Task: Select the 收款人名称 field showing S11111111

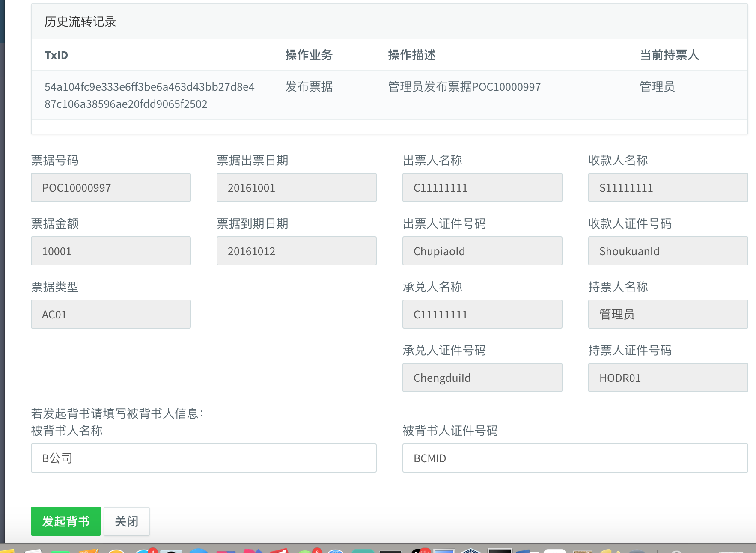Action: pos(668,187)
